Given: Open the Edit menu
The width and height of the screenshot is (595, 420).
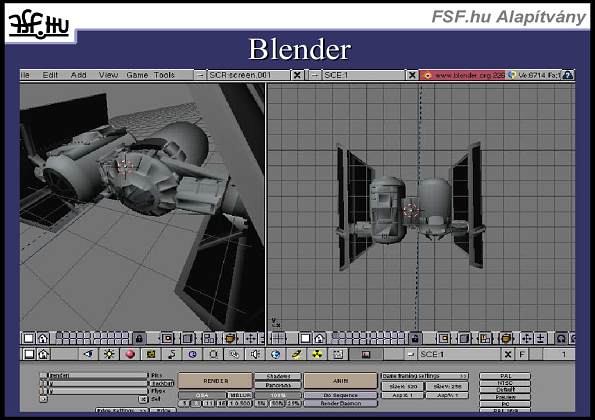Looking at the screenshot, I should point(50,75).
